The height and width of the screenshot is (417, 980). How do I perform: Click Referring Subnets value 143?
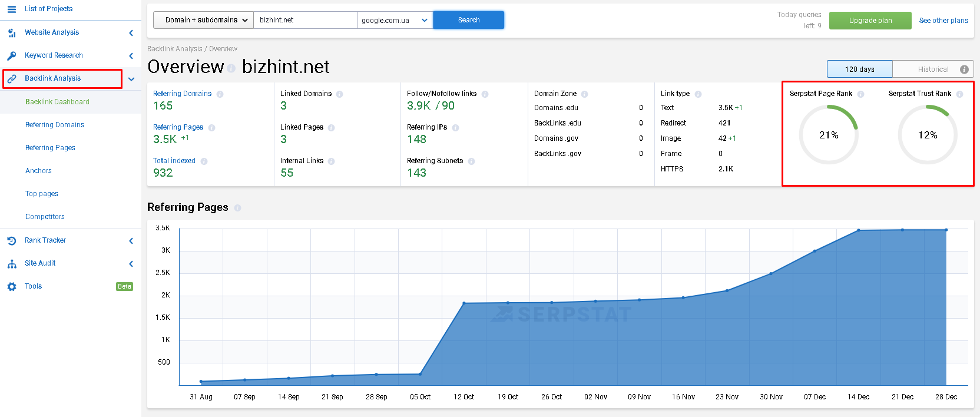point(417,173)
